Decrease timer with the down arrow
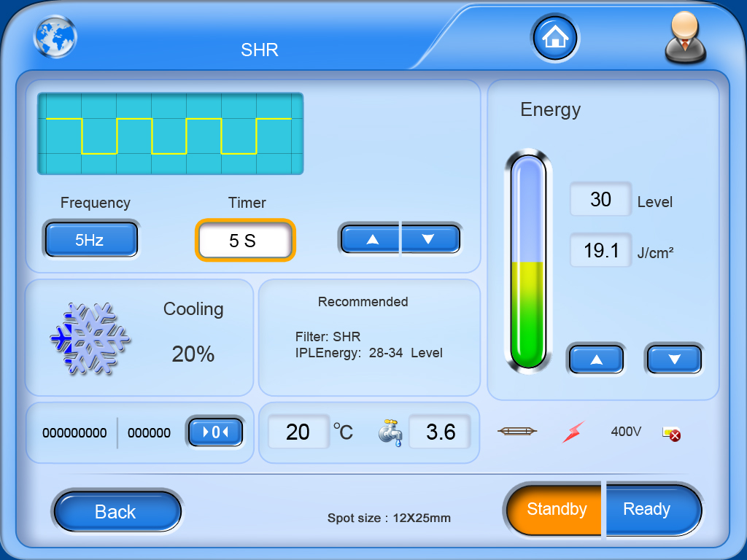 (429, 239)
